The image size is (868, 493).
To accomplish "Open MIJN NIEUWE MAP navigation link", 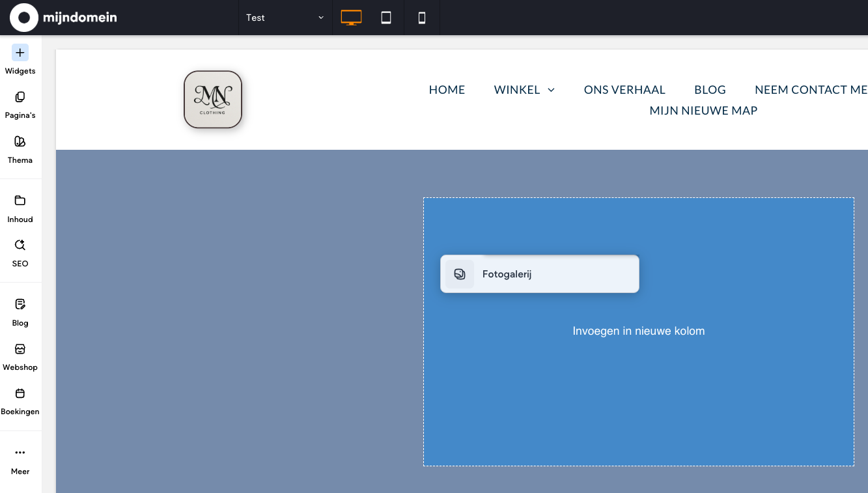I will [x=703, y=111].
